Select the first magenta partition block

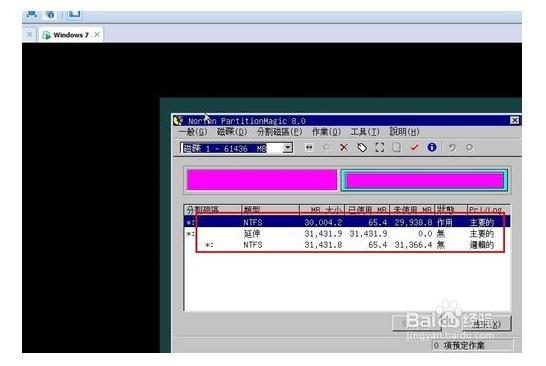262,180
